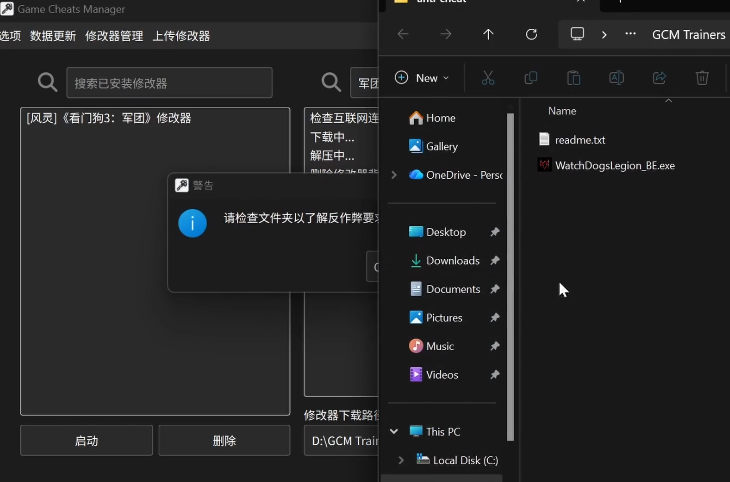Select the WatchDogsLegion_BE.exe file
The height and width of the screenshot is (482, 730).
(x=606, y=165)
